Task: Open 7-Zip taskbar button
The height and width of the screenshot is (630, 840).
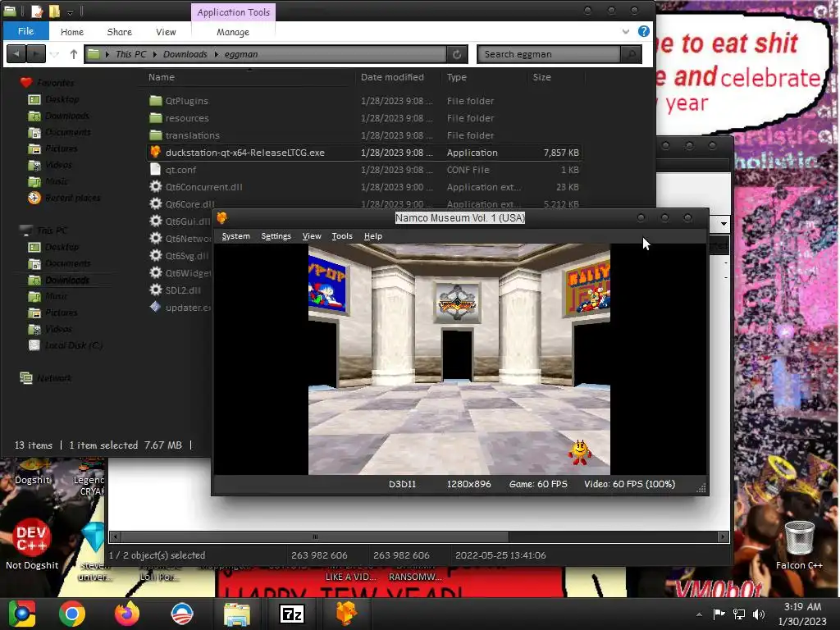Action: [292, 614]
